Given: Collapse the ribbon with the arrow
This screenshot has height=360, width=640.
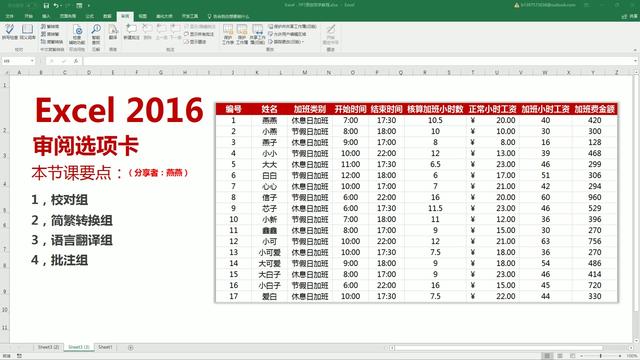Looking at the screenshot, I should (635, 50).
